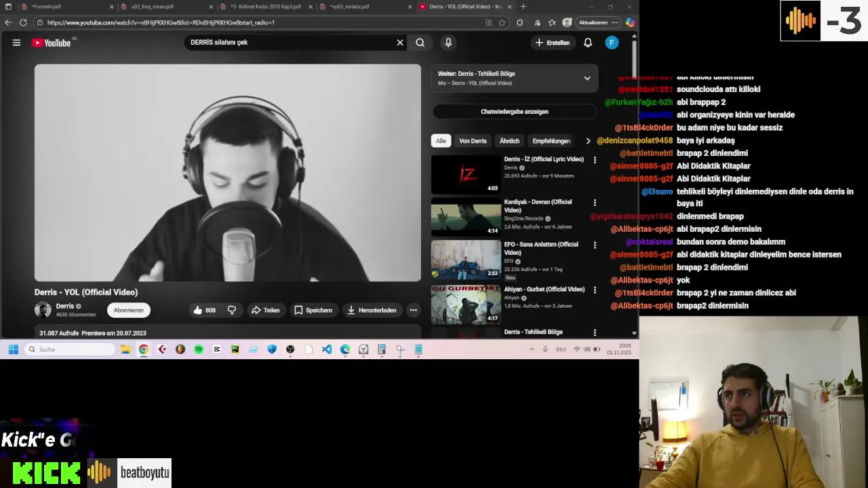
Task: Reload the current browser page
Action: (23, 22)
